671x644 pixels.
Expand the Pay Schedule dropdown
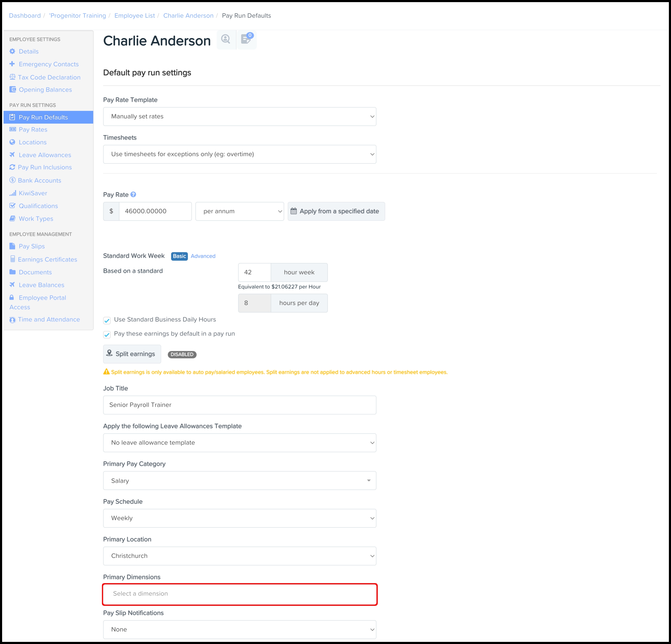point(240,518)
